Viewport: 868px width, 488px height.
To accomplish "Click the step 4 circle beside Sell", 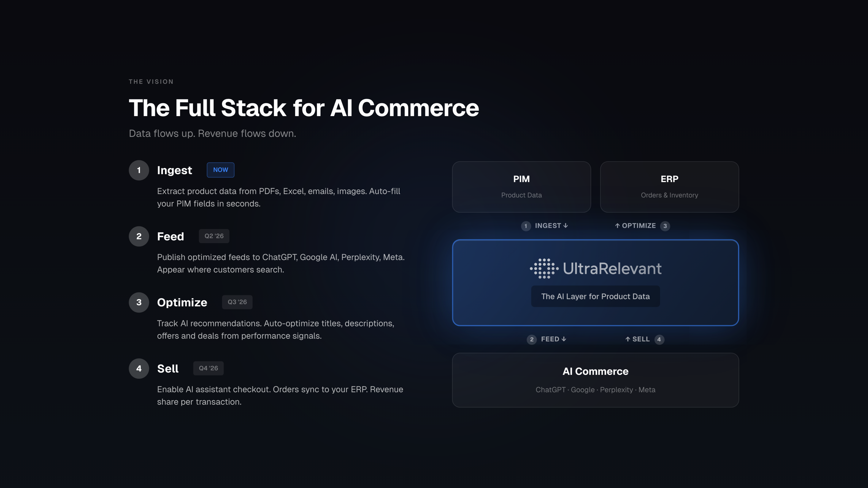I will pyautogui.click(x=139, y=368).
